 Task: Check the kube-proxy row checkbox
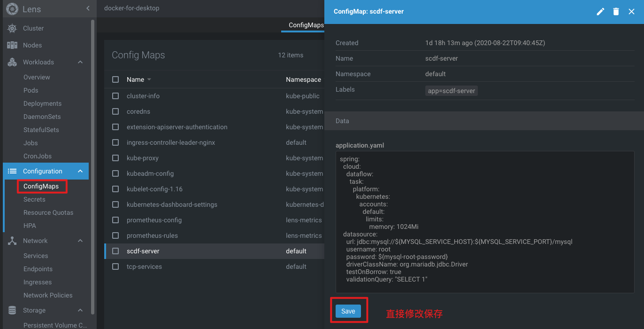point(115,158)
